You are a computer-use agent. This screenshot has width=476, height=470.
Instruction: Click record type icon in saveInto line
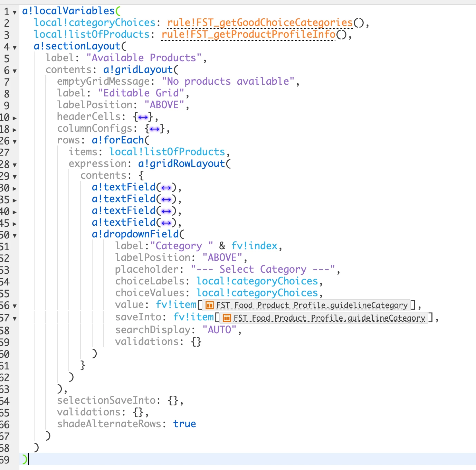point(227,318)
